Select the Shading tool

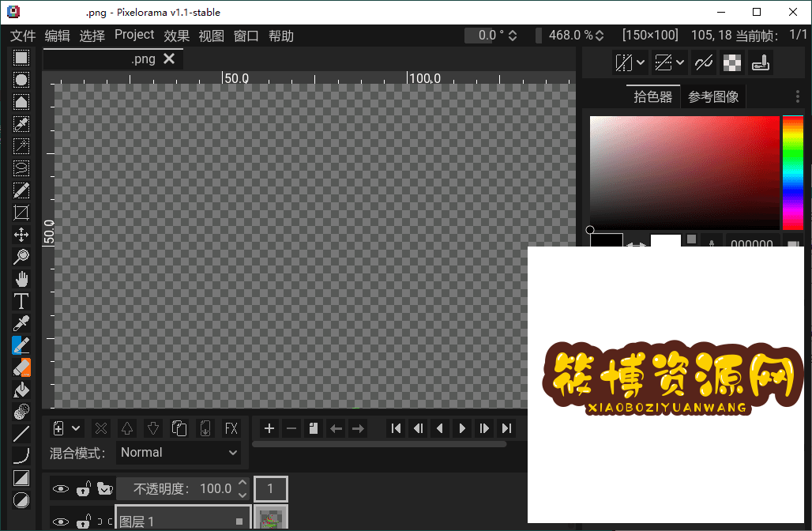[21, 412]
